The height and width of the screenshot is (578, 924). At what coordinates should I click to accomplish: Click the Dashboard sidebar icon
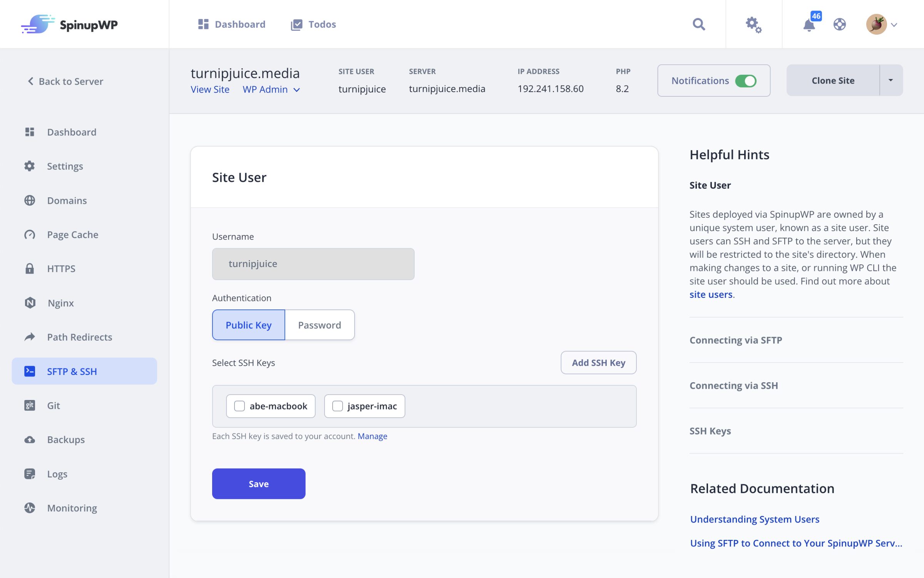[30, 132]
